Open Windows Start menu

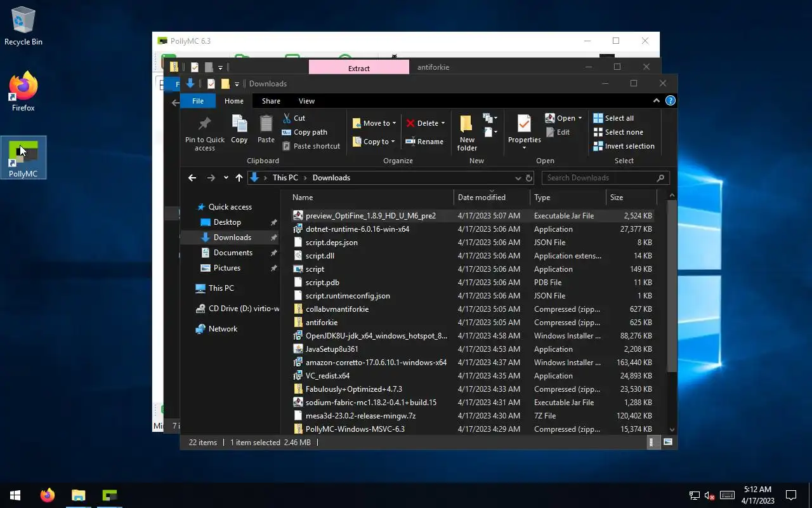(15, 495)
